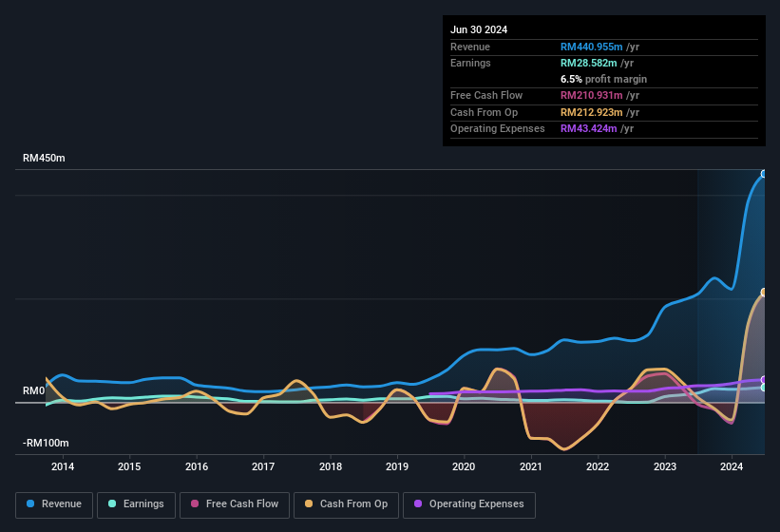
Task: Click the Operating Expenses purple endpoint marker
Action: tap(764, 380)
